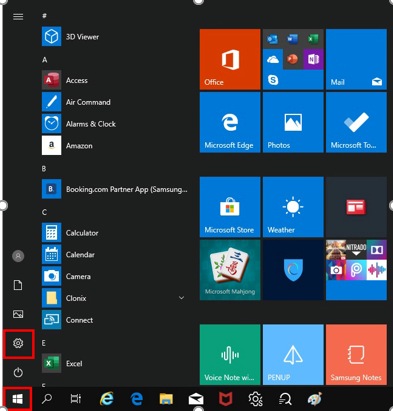The width and height of the screenshot is (393, 411).
Task: Open the PENUP tile
Action: [x=293, y=355]
